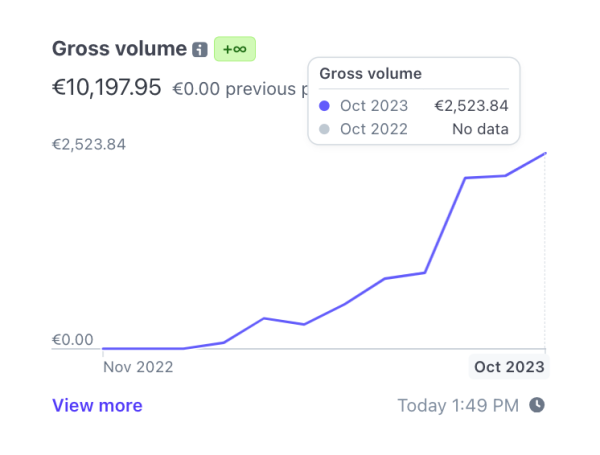Viewport: 600px width, 455px height.
Task: Click the highlighted Oct 2023 axis label
Action: [x=509, y=367]
